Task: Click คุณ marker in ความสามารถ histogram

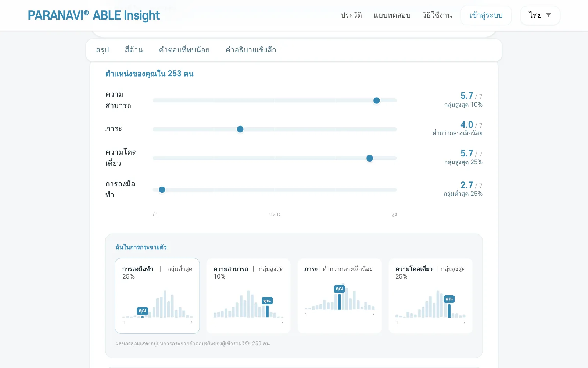Action: (x=267, y=301)
